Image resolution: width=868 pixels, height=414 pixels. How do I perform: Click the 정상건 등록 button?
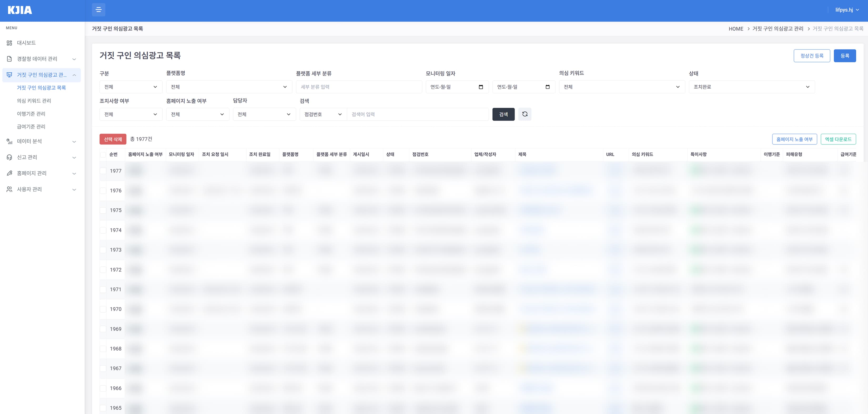click(x=812, y=56)
